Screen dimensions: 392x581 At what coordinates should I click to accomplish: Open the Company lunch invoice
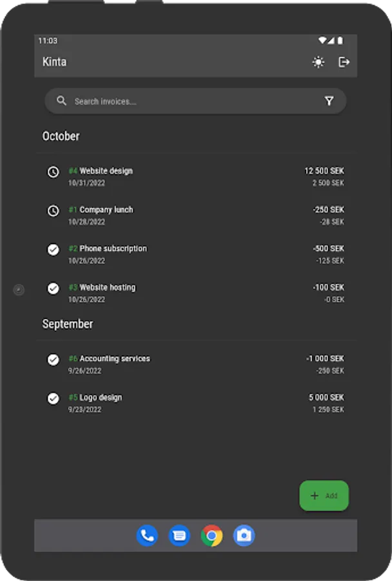193,215
